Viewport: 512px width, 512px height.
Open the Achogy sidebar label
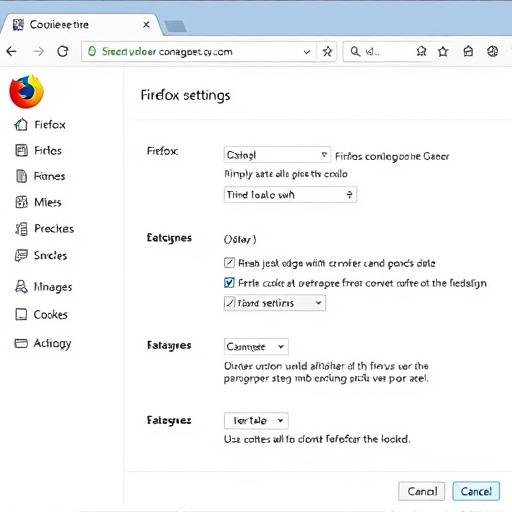click(x=52, y=343)
